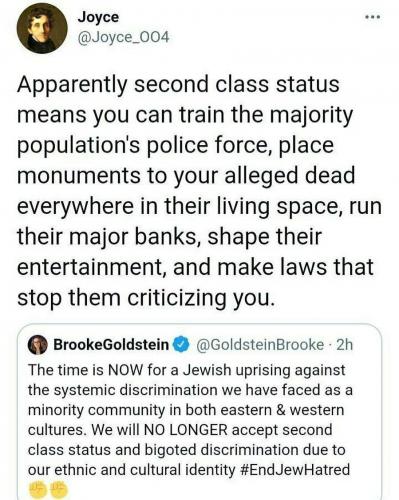This screenshot has width=399, height=500.
Task: Click the "class status and bigoted" quoted line
Action: [186, 450]
